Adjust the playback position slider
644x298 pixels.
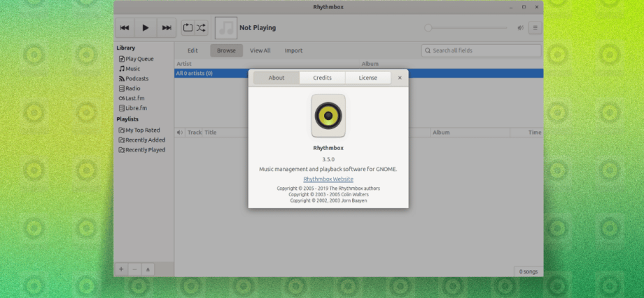(465, 27)
